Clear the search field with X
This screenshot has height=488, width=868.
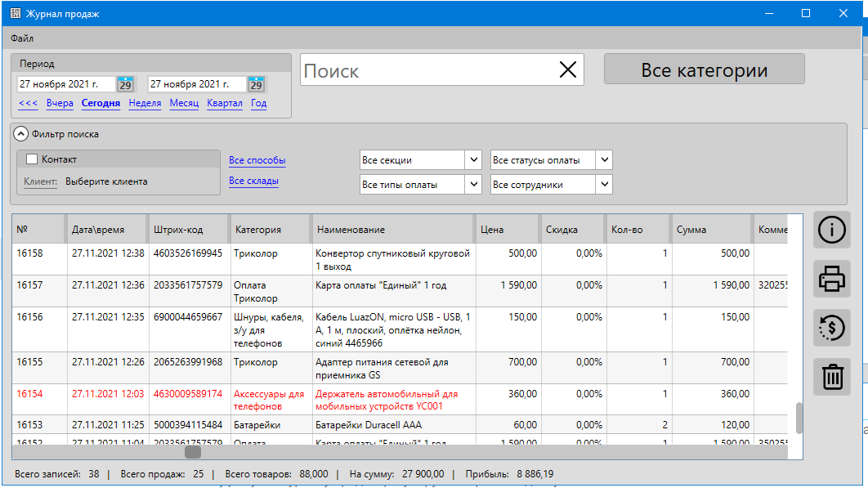point(567,70)
